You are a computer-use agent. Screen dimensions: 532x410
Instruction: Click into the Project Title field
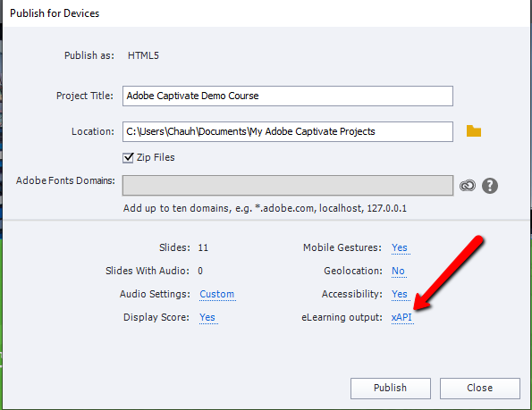287,96
